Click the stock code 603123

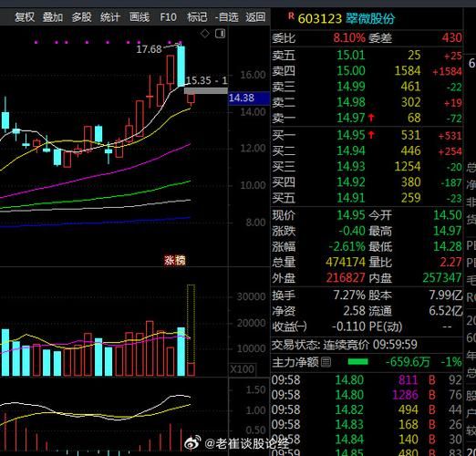point(320,19)
